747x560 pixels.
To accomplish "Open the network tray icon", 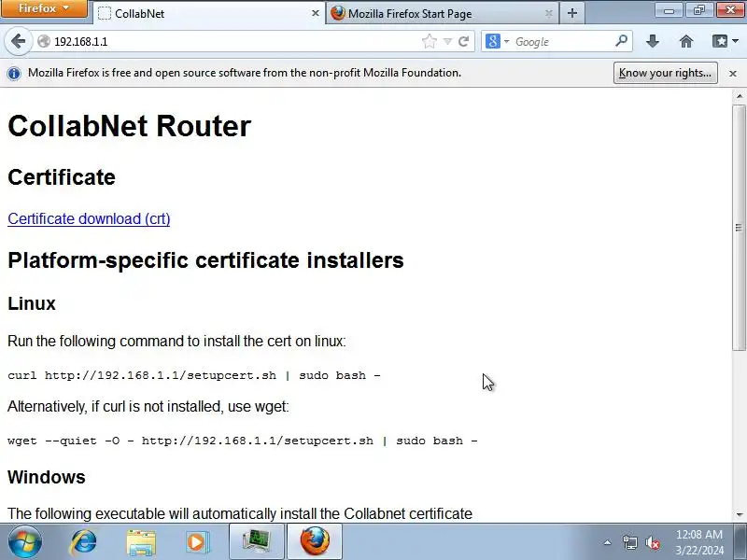I will click(x=629, y=542).
